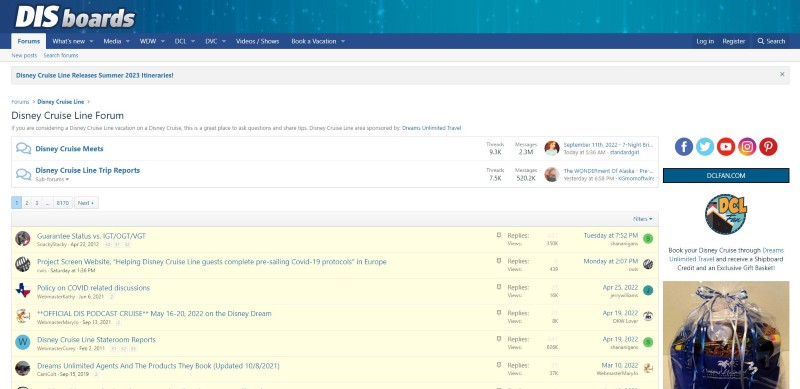This screenshot has width=800, height=389.
Task: Open WebmasterKathy's Texas flag avatar
Action: (x=22, y=290)
